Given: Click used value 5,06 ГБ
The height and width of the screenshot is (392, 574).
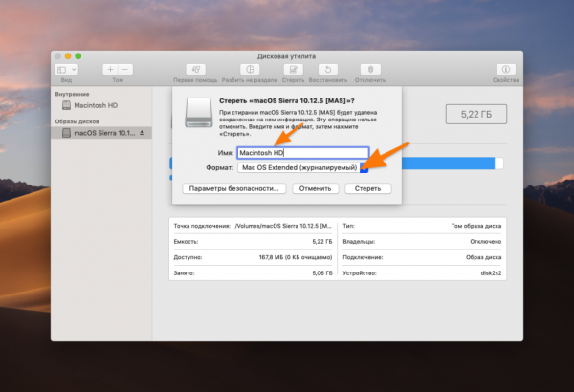Looking at the screenshot, I should (322, 273).
